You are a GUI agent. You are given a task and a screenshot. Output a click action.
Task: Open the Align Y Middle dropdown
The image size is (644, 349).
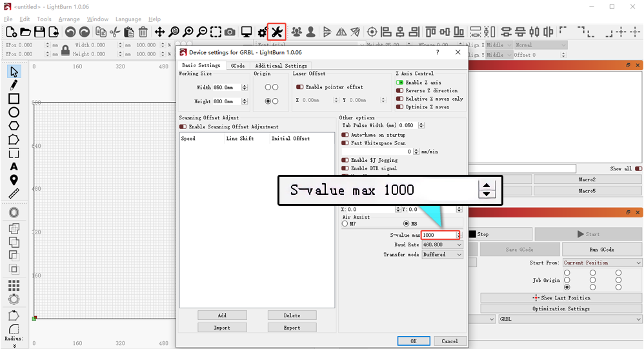pos(499,55)
